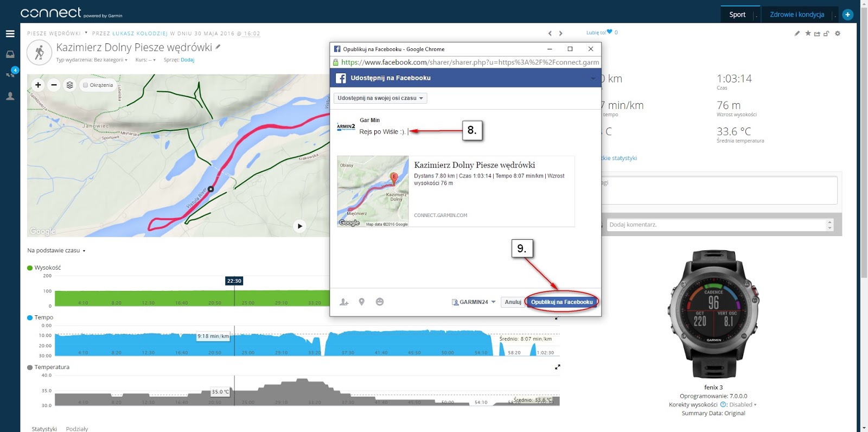Expand Facebook dialog header arrow
The height and width of the screenshot is (432, 868).
(592, 78)
